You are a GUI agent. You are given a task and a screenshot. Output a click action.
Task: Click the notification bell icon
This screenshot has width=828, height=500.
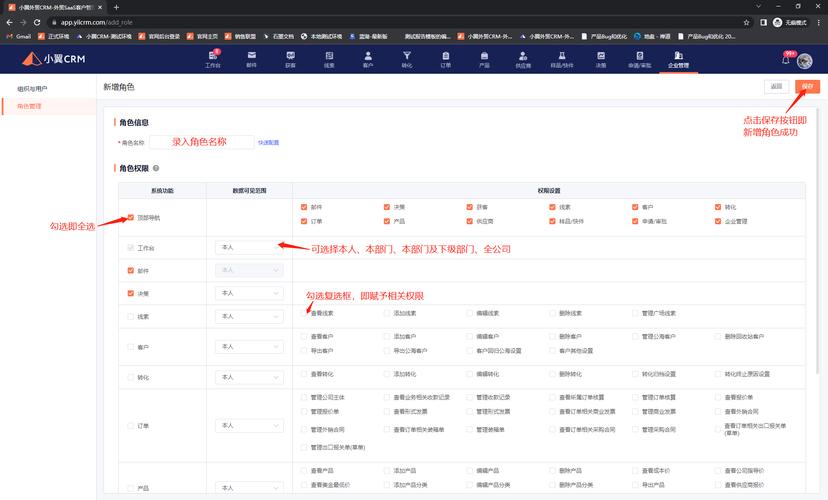click(x=786, y=60)
